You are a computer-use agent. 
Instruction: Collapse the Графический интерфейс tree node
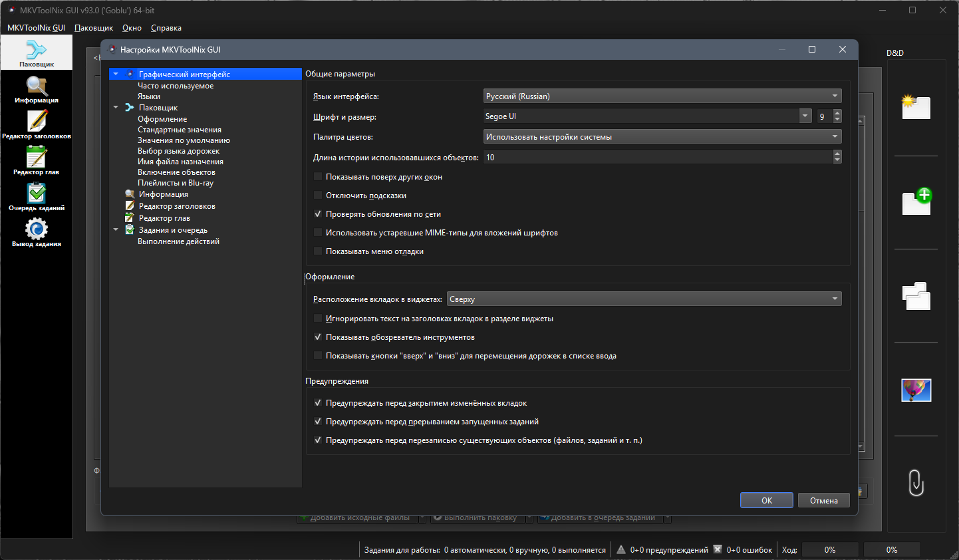click(x=116, y=74)
